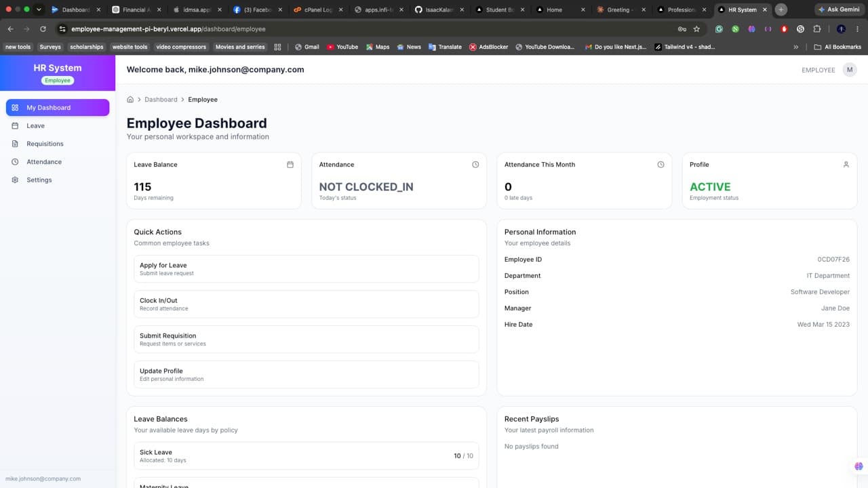Click the person icon on Profile card
This screenshot has width=868, height=488.
pos(846,165)
